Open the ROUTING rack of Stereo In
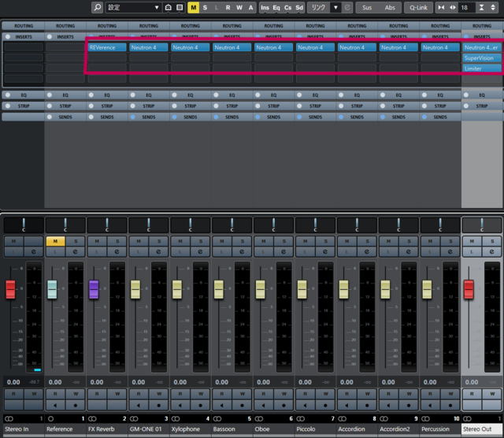Image resolution: width=504 pixels, height=438 pixels. (x=23, y=26)
